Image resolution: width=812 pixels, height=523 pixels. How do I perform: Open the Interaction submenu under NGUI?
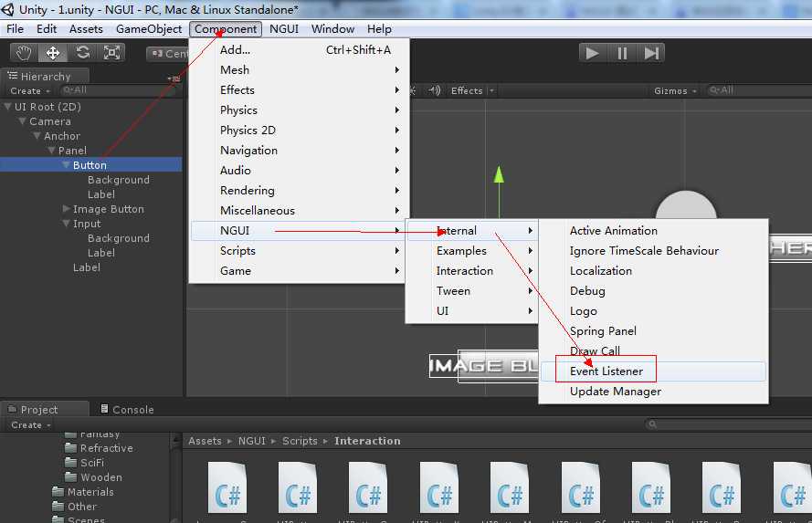click(x=472, y=271)
